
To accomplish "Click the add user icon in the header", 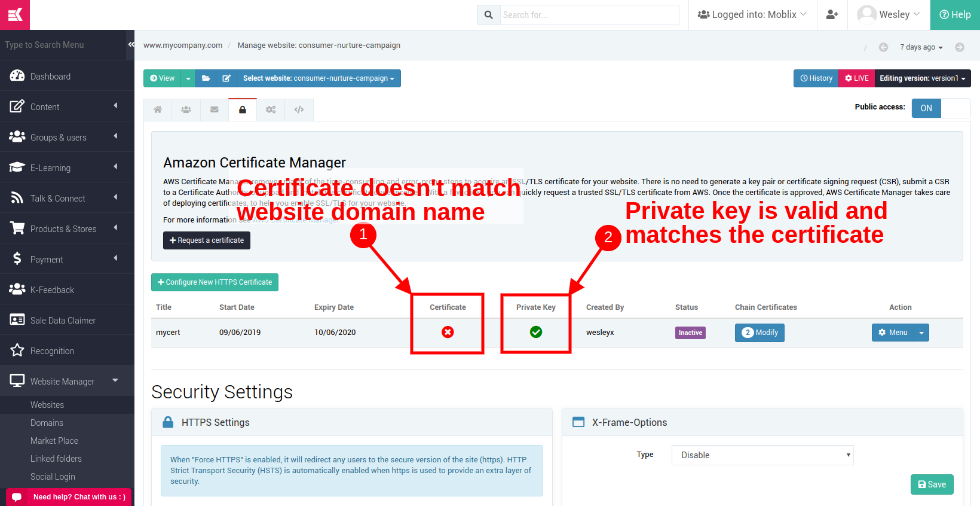I will [832, 15].
